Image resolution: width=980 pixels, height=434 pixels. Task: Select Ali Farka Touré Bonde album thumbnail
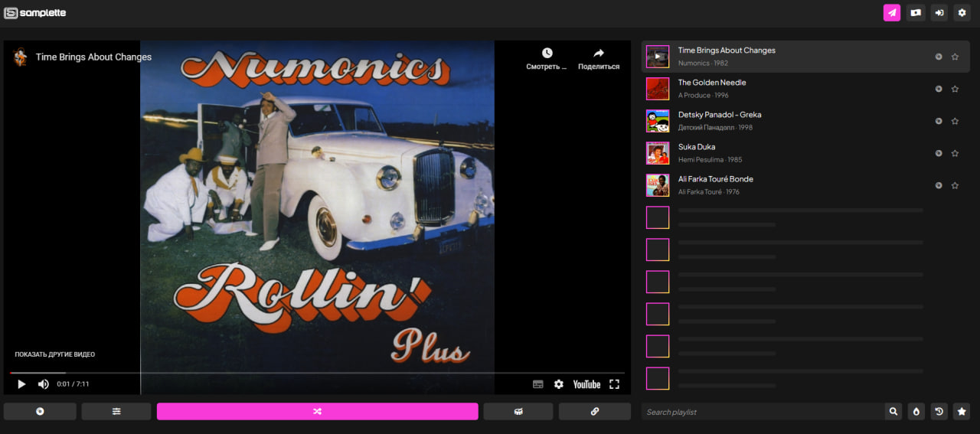(x=658, y=185)
